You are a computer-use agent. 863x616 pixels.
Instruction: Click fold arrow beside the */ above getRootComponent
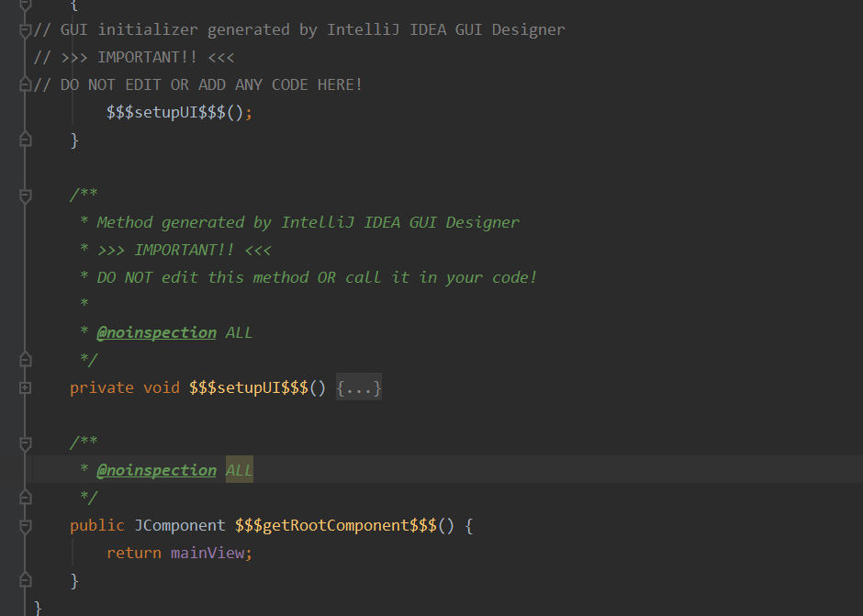coord(25,497)
